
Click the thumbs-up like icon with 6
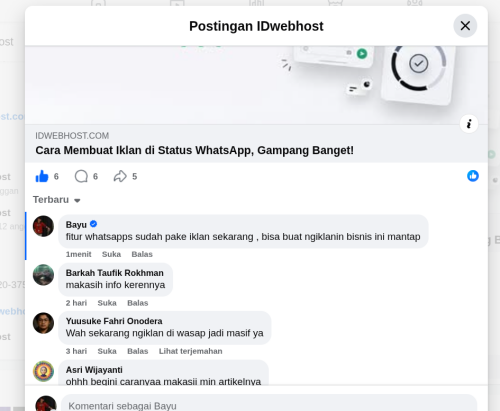[x=42, y=176]
